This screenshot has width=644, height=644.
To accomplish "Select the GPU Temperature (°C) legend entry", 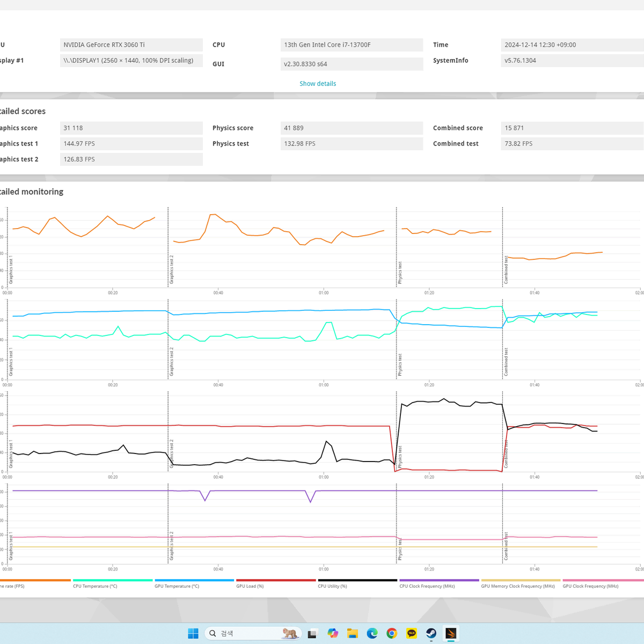I will [194, 584].
